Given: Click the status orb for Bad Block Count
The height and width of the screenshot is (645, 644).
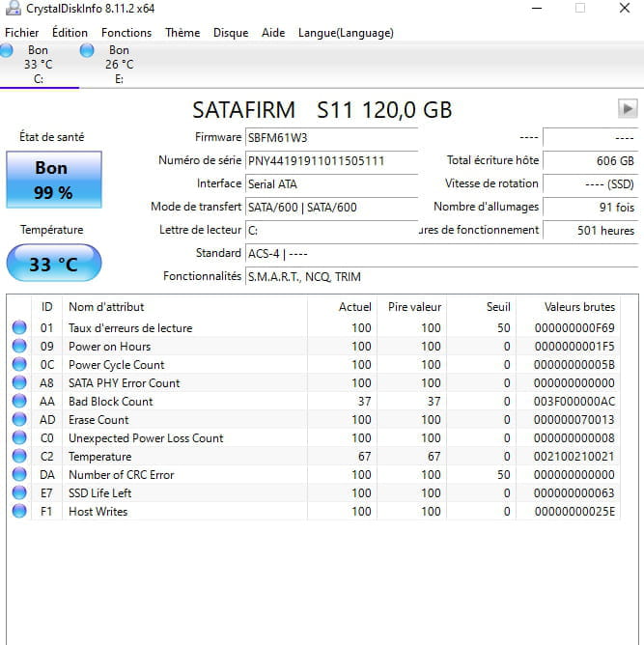Looking at the screenshot, I should click(19, 401).
